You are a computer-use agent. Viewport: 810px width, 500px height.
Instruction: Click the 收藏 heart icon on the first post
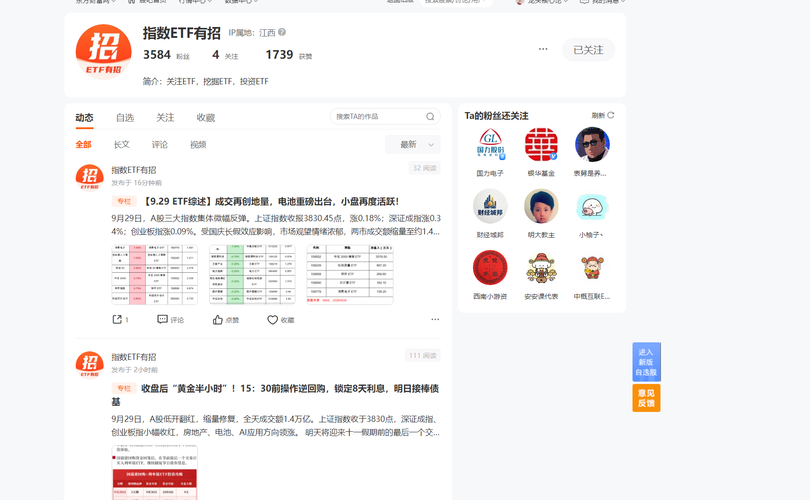(272, 320)
